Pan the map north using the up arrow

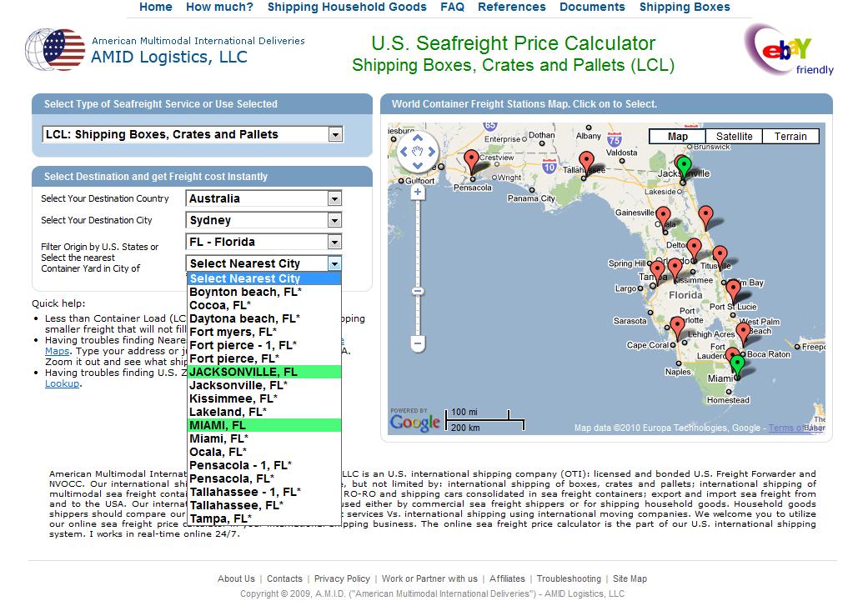(418, 138)
